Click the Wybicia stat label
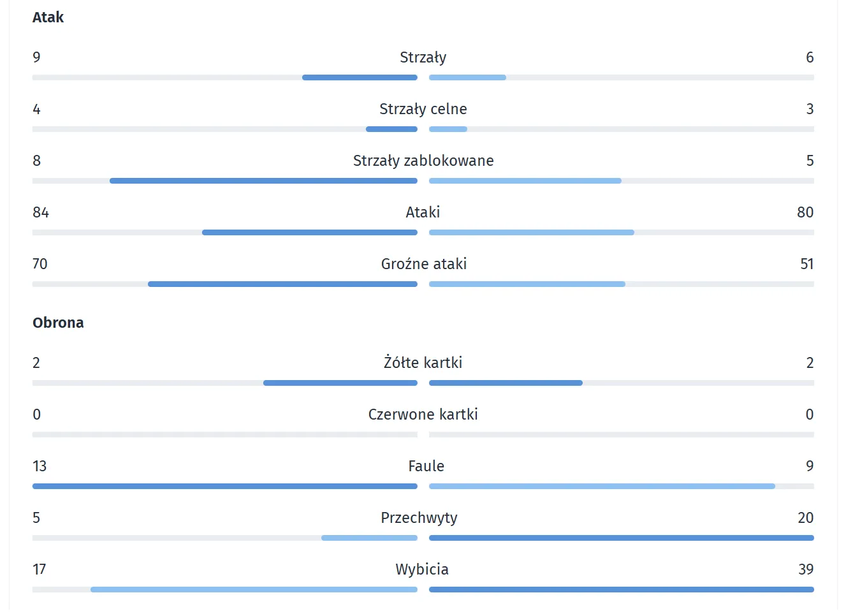This screenshot has height=616, width=853. coord(421,569)
